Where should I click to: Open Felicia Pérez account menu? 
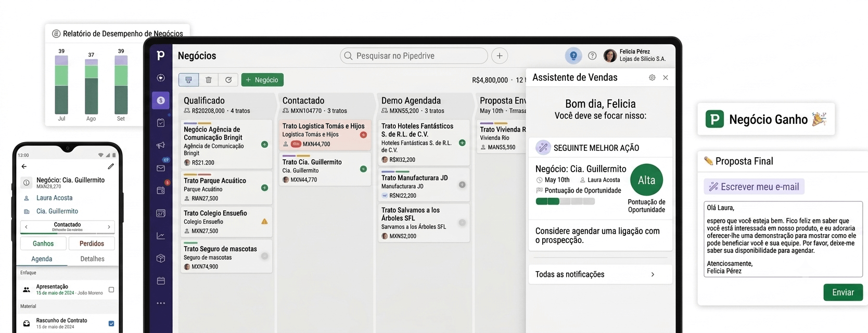pos(635,55)
